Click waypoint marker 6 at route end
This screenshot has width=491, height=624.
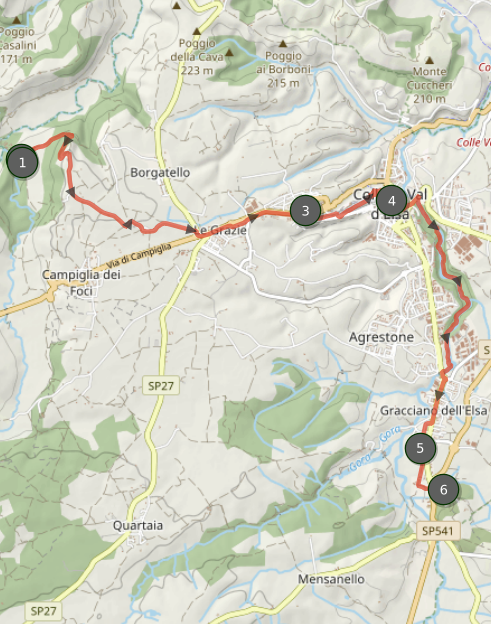[x=443, y=489]
